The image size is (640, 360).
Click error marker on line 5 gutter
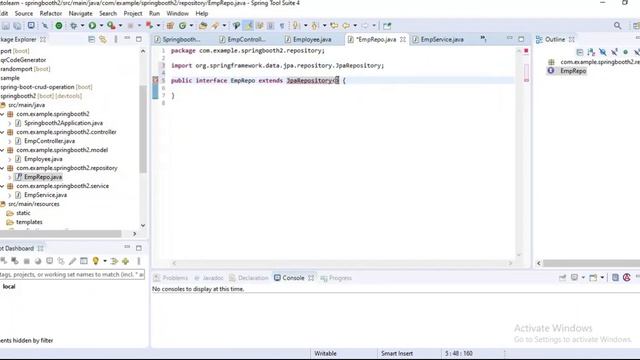tap(155, 80)
